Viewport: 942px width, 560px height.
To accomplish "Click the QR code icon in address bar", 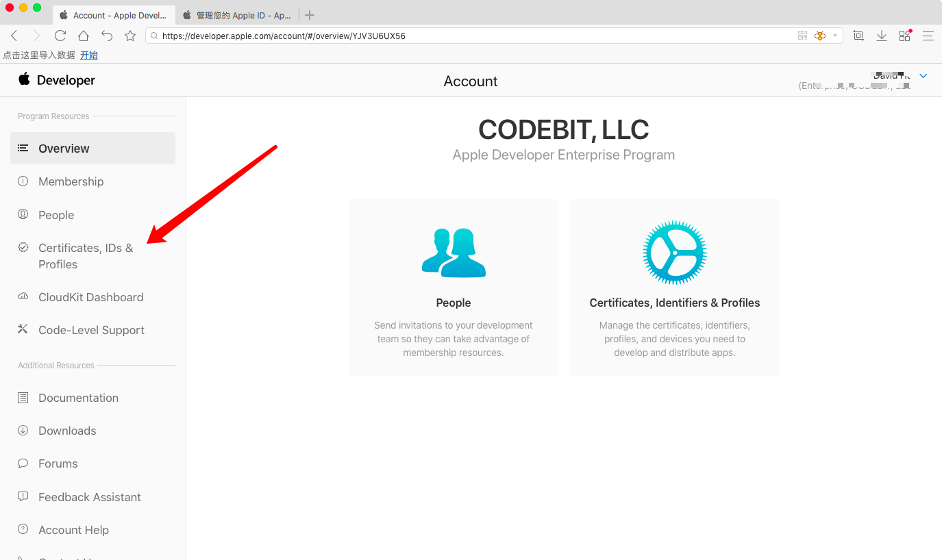I will point(803,36).
